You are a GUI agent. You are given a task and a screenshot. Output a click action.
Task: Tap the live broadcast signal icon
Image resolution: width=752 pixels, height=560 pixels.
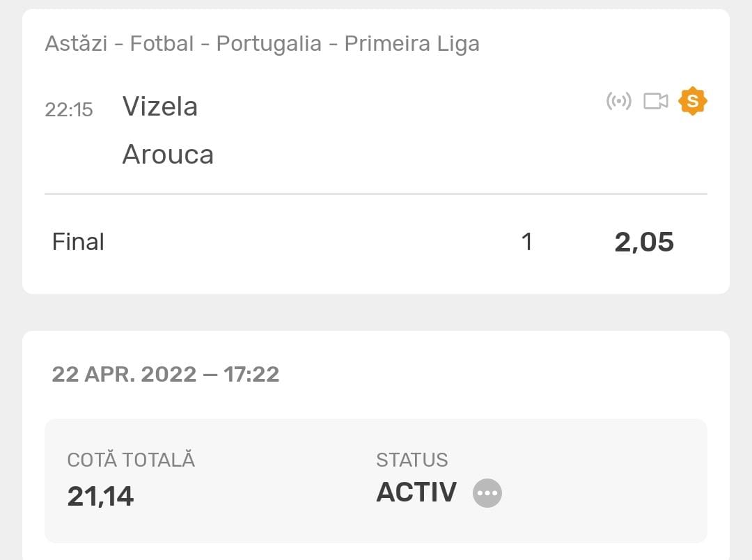[618, 102]
